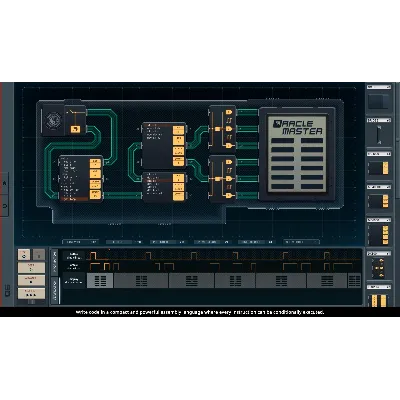Open the dropdown header of the third palette part
The image size is (400, 400).
(379, 154)
